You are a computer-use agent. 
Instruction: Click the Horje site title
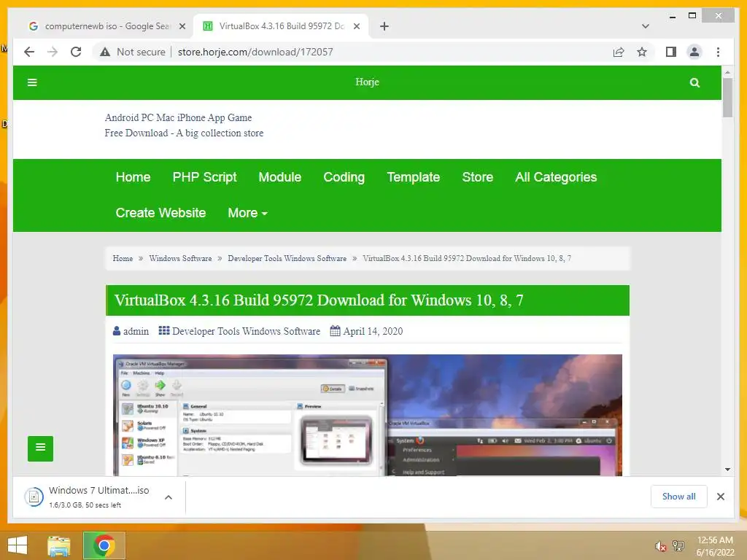(x=368, y=82)
